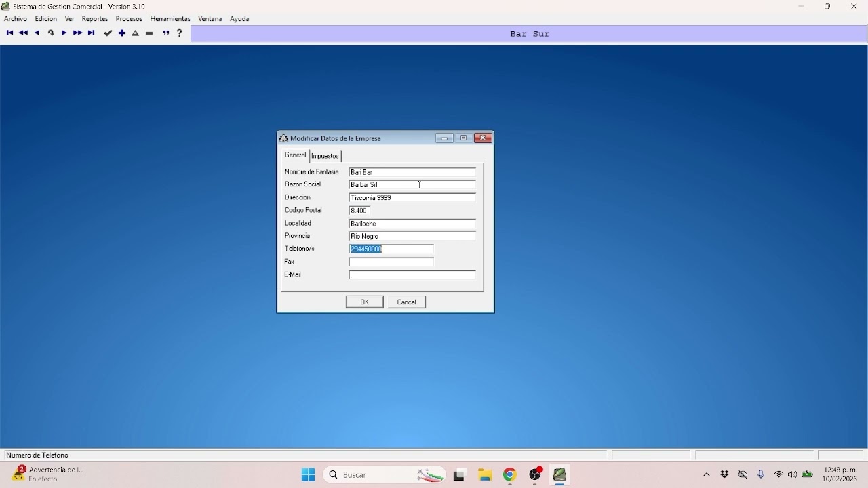The width and height of the screenshot is (868, 488).
Task: Click the fast rewind double-left arrow icon
Action: pyautogui.click(x=24, y=33)
